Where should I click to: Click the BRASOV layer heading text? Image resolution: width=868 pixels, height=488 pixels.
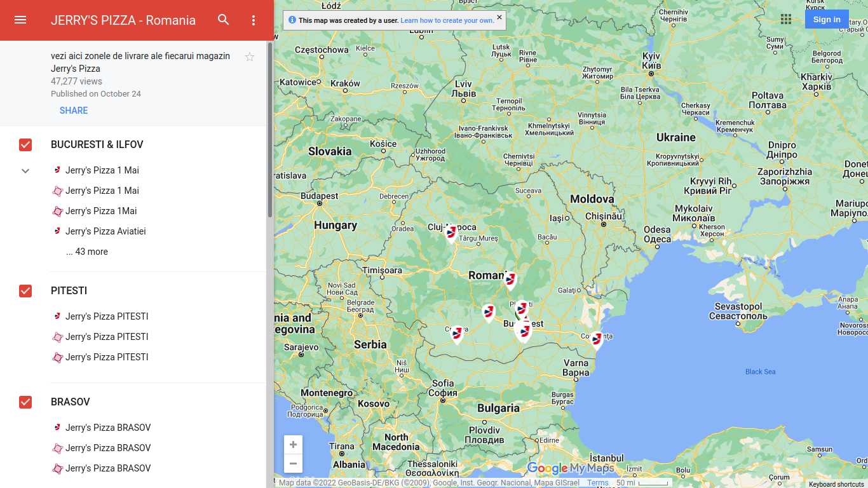[x=70, y=402]
